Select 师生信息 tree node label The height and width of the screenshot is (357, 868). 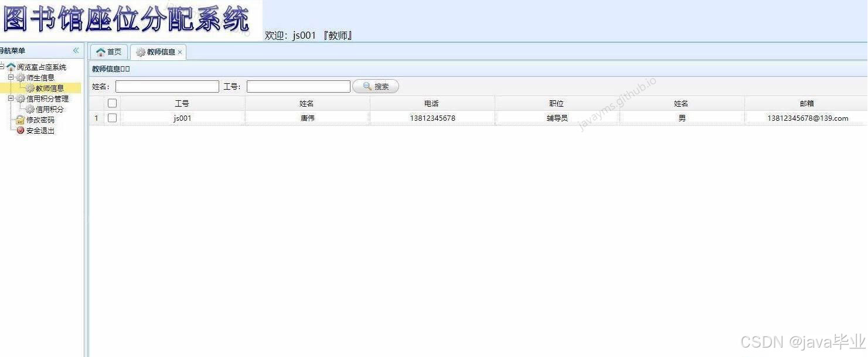point(40,77)
